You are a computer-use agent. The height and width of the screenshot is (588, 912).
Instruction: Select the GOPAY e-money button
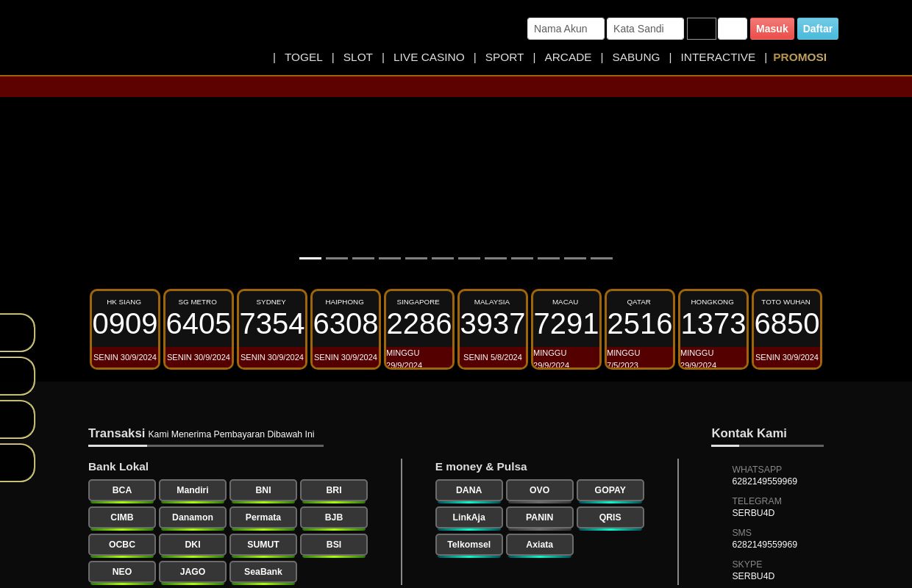(610, 490)
